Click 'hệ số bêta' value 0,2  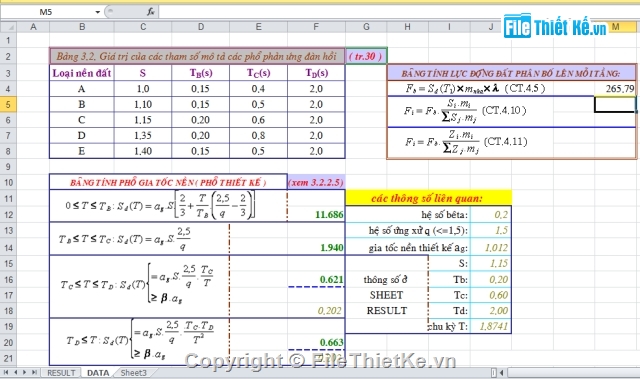pos(491,215)
